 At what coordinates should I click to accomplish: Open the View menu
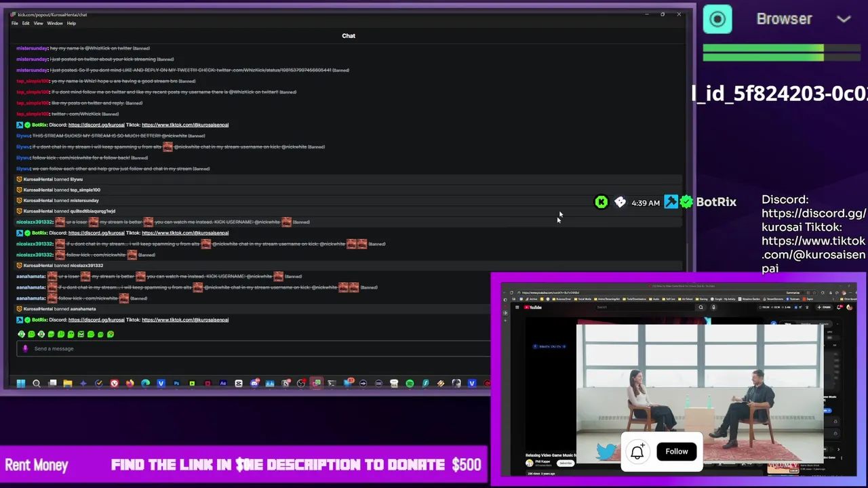[x=38, y=23]
